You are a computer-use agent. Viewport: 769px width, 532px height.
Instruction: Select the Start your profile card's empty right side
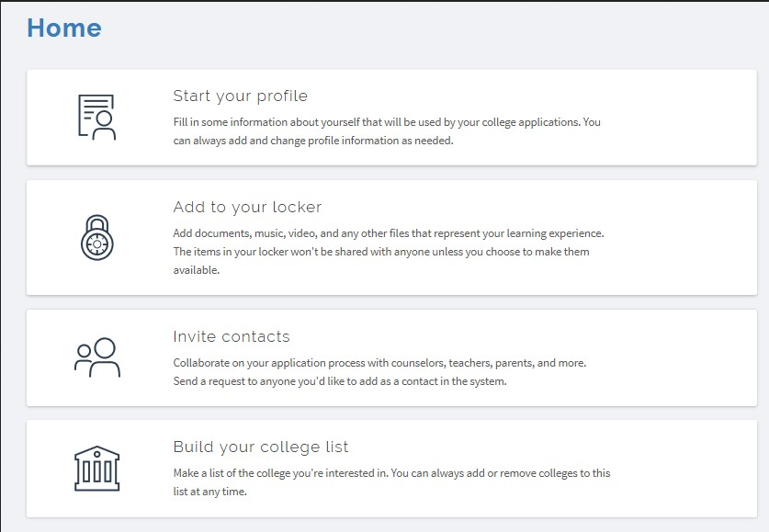click(682, 118)
